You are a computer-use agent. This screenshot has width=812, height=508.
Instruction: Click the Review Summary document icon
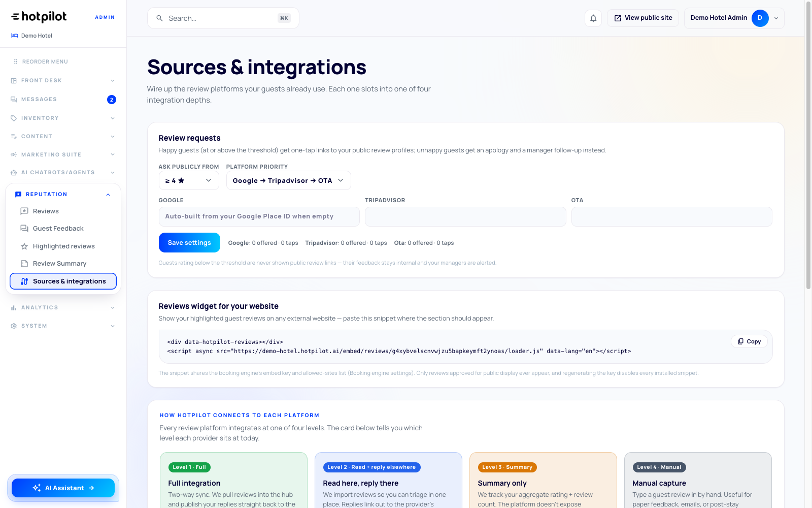coord(24,264)
